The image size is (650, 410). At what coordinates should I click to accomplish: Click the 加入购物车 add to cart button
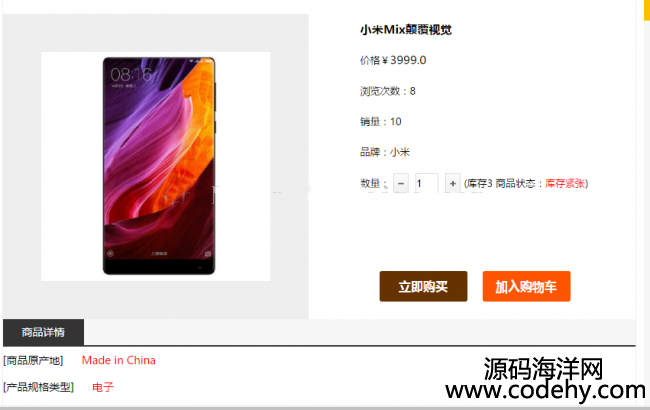point(526,286)
